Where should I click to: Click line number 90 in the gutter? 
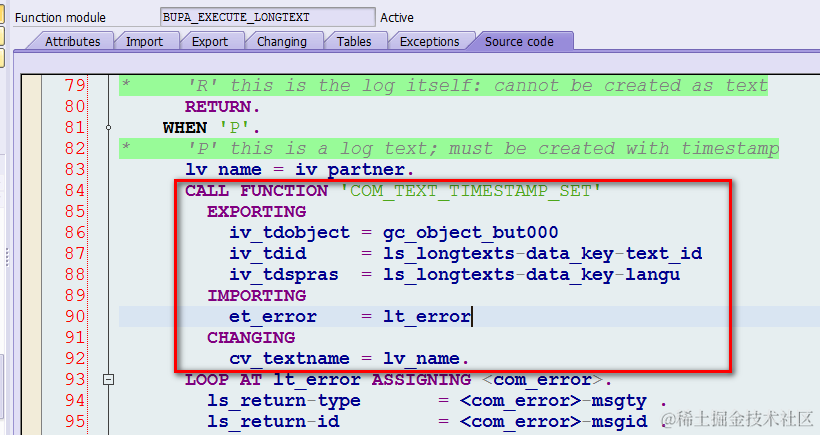click(x=75, y=316)
